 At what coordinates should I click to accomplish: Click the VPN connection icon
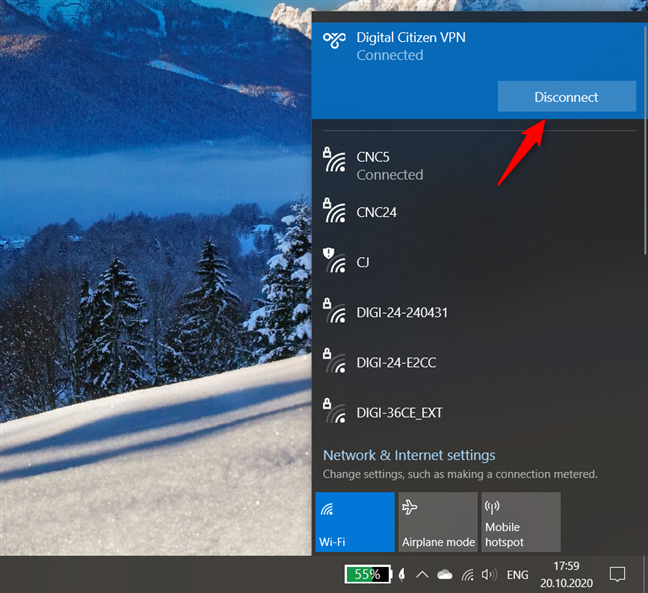click(334, 40)
